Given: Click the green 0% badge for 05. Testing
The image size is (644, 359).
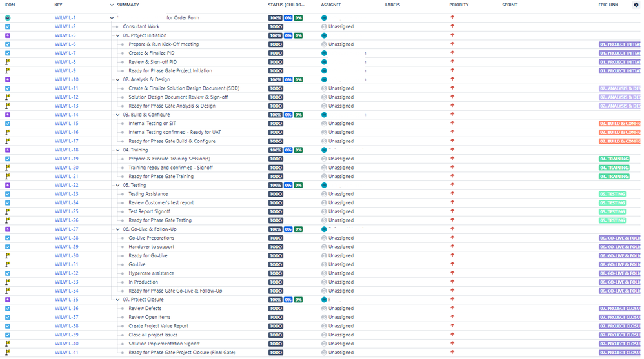Looking at the screenshot, I should [x=299, y=186].
